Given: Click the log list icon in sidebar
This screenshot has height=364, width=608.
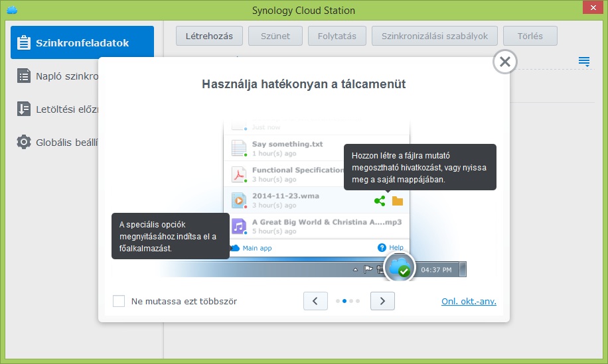Looking at the screenshot, I should (24, 76).
